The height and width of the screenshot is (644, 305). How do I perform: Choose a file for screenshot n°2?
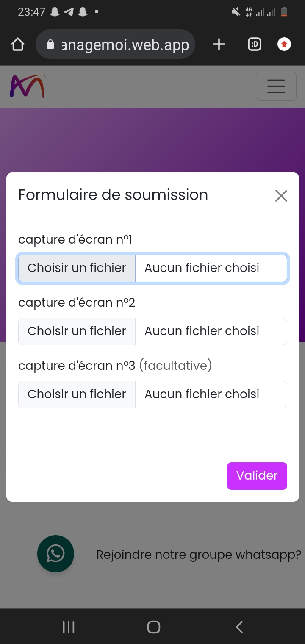(77, 331)
